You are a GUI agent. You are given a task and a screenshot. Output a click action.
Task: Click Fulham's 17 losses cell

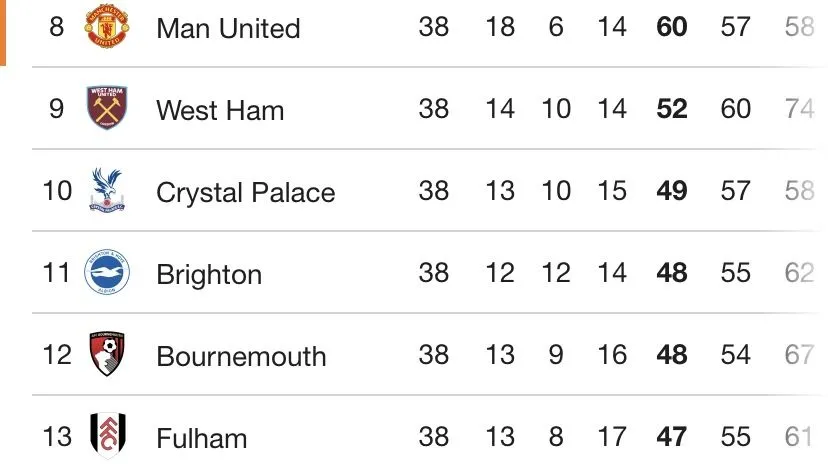[612, 437]
